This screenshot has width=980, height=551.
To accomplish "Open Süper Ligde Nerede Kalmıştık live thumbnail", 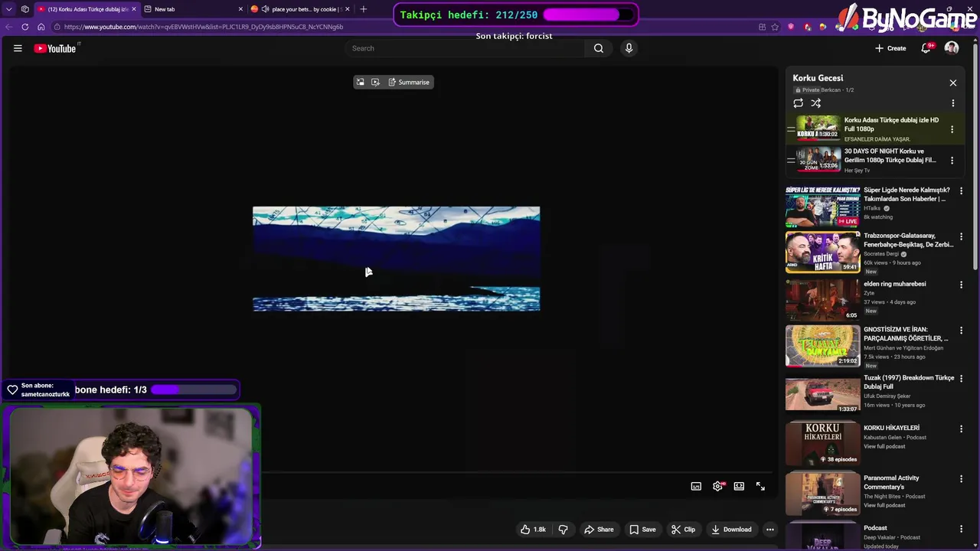I will 823,206.
